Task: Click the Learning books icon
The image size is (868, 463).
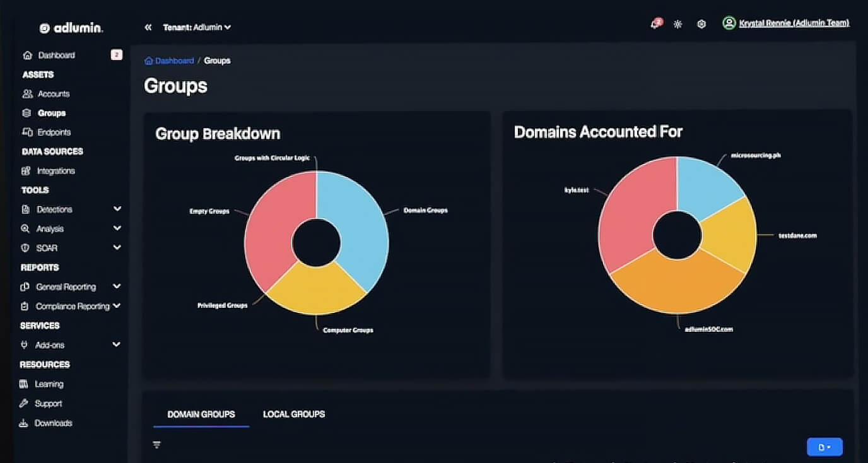Action: (x=24, y=384)
